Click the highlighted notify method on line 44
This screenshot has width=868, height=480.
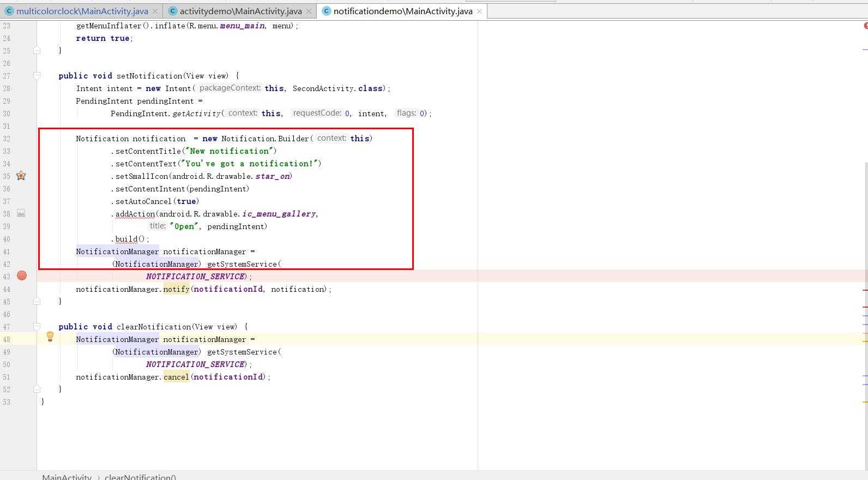coord(176,289)
